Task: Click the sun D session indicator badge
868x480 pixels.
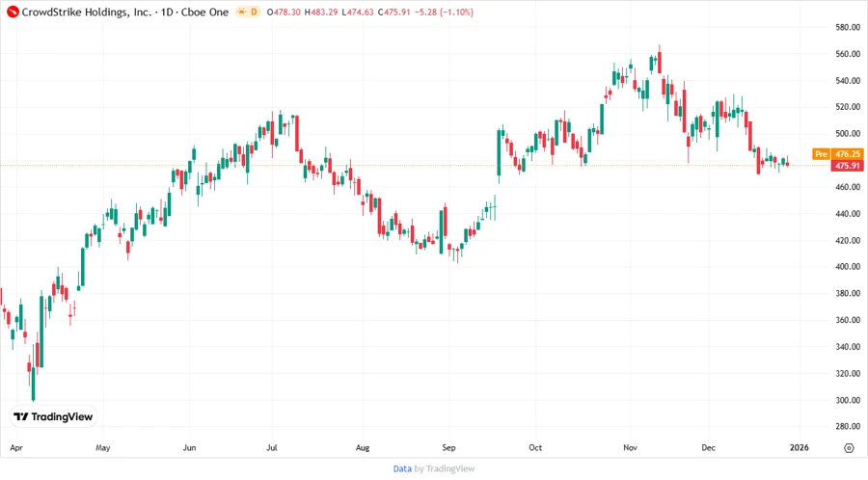Action: click(x=248, y=12)
